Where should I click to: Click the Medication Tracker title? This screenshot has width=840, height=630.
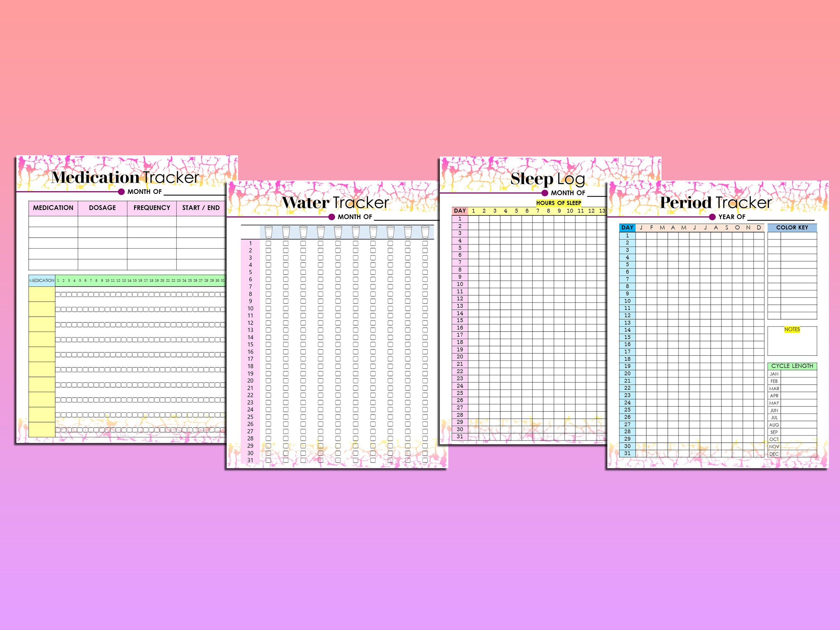125,177
